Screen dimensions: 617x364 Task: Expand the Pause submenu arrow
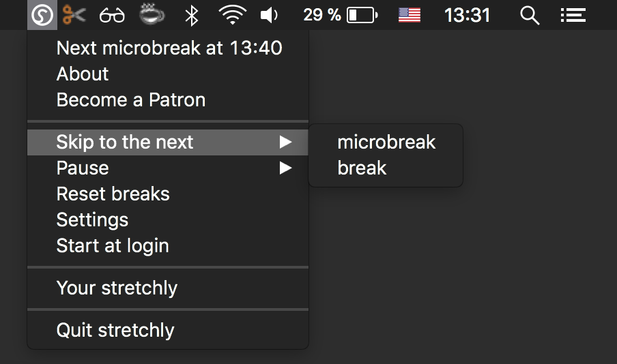tap(286, 168)
